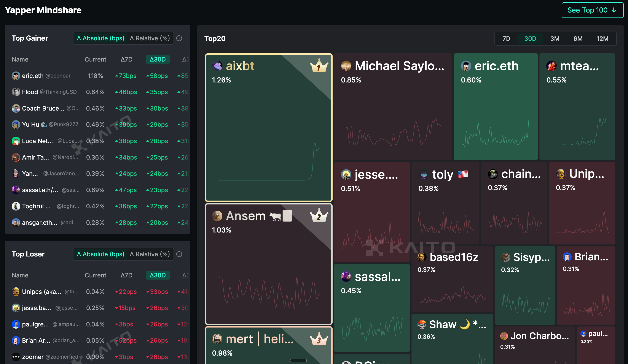
Task: Click sassal.eth/... 0.69% current value
Action: (x=95, y=190)
